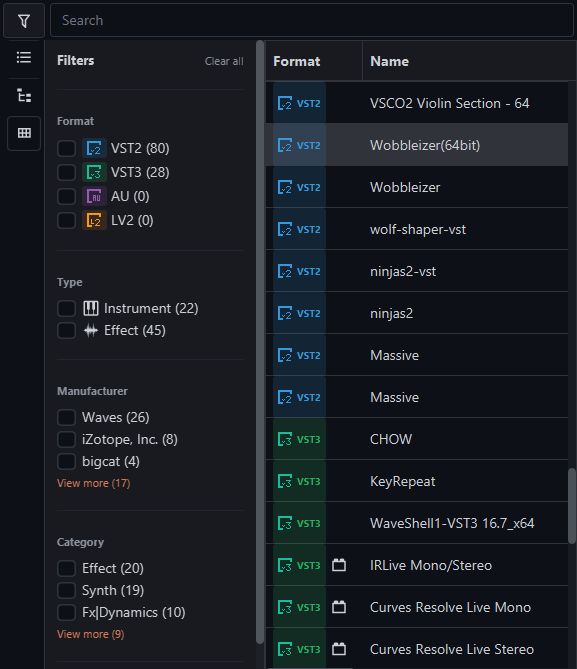
Task: Click shell icon beside Curves Resolve Live Mono
Action: tap(339, 607)
